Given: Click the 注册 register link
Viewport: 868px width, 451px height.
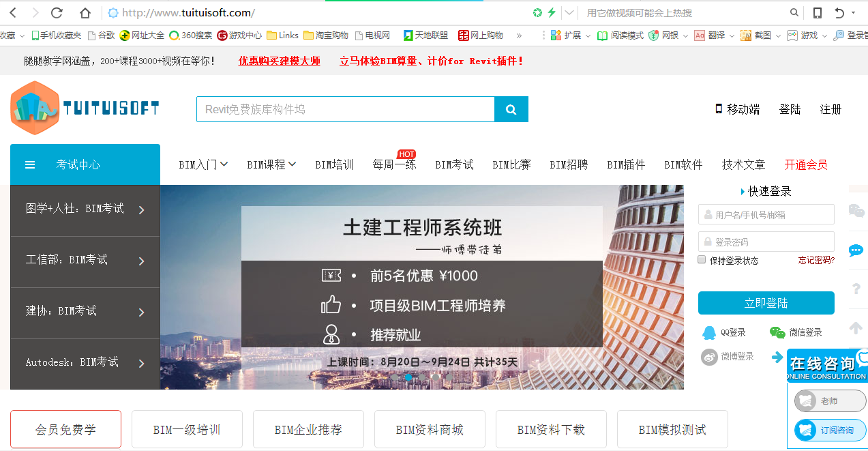Looking at the screenshot, I should point(830,109).
